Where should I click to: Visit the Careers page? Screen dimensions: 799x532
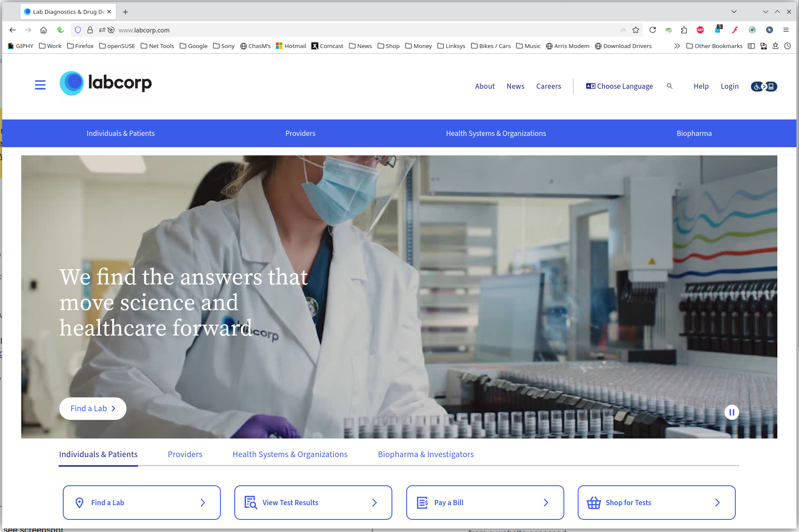[548, 86]
